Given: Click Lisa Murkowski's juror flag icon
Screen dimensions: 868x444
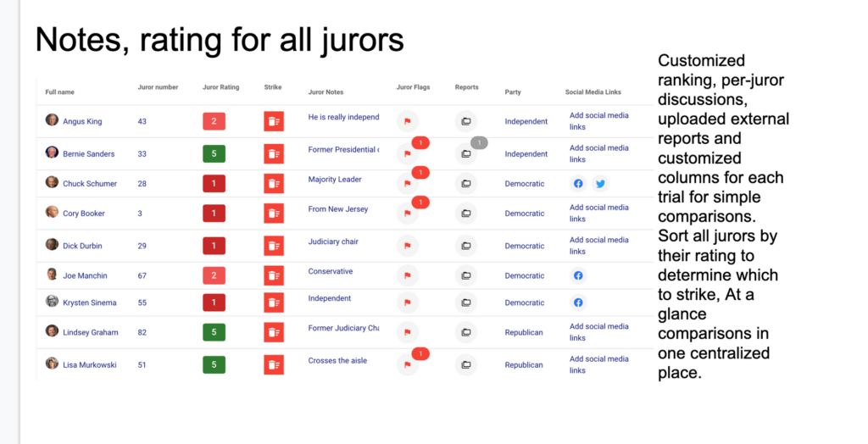Looking at the screenshot, I should (408, 365).
